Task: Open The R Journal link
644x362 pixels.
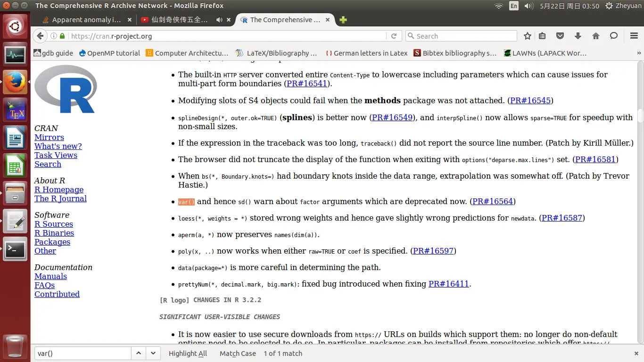Action: [x=60, y=198]
